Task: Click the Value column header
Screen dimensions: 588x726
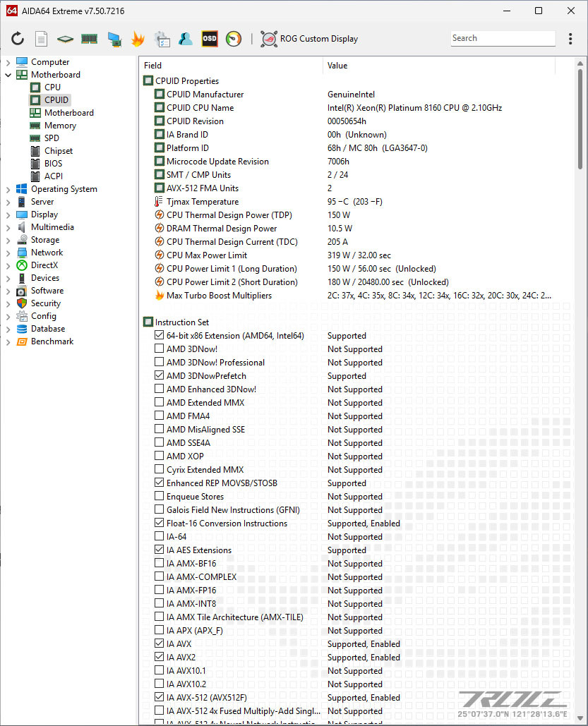Action: coord(439,66)
